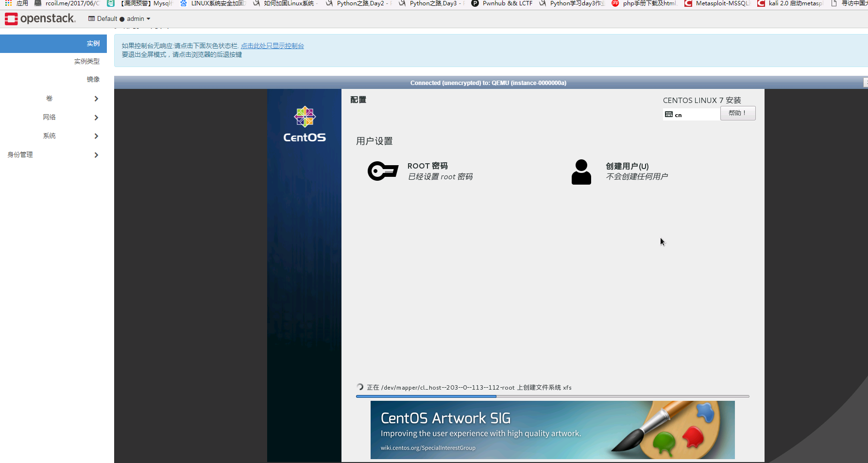868x463 pixels.
Task: Open the ROOT password key icon
Action: 383,171
